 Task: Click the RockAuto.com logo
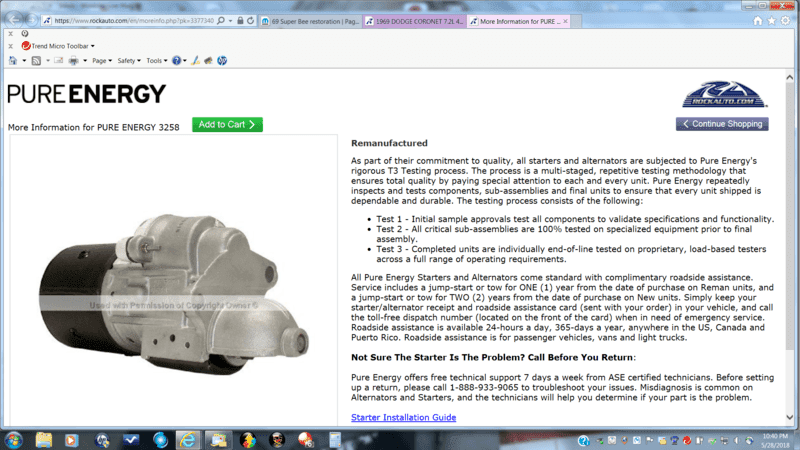coord(725,94)
